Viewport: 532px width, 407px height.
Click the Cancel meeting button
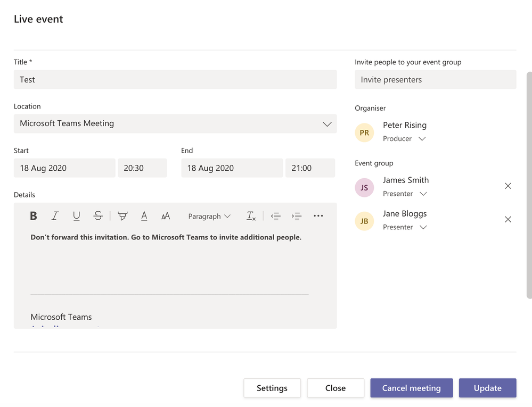coord(412,388)
